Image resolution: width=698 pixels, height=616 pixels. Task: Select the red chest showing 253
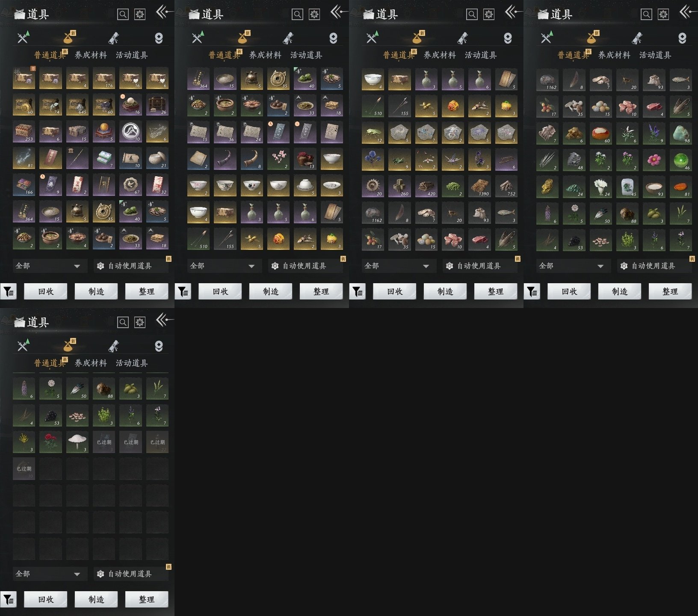(x=24, y=132)
